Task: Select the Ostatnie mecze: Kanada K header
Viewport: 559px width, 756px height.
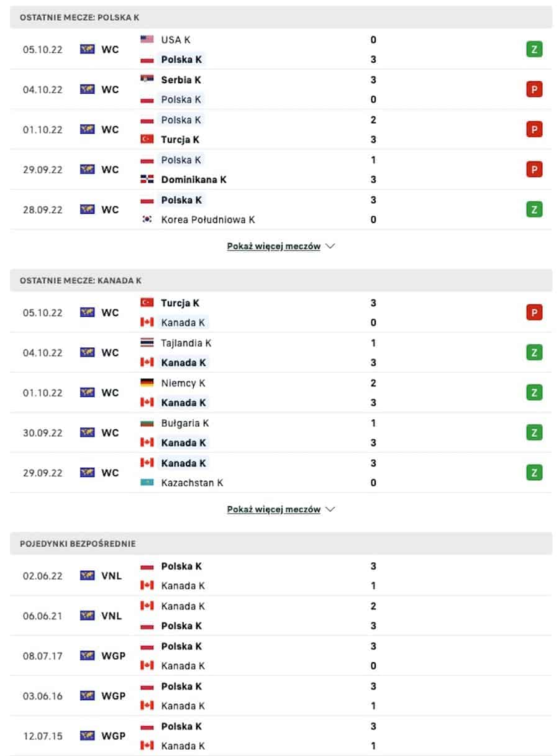Action: pos(281,280)
